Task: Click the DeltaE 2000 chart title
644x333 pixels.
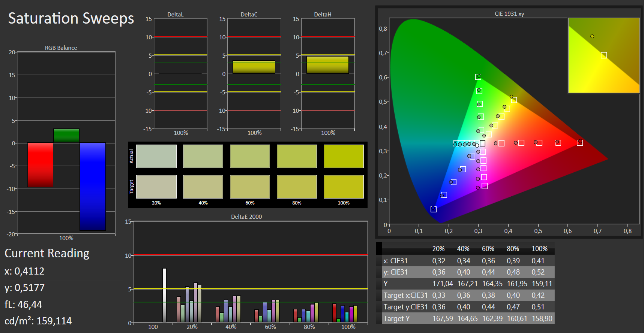Action: coord(246,217)
